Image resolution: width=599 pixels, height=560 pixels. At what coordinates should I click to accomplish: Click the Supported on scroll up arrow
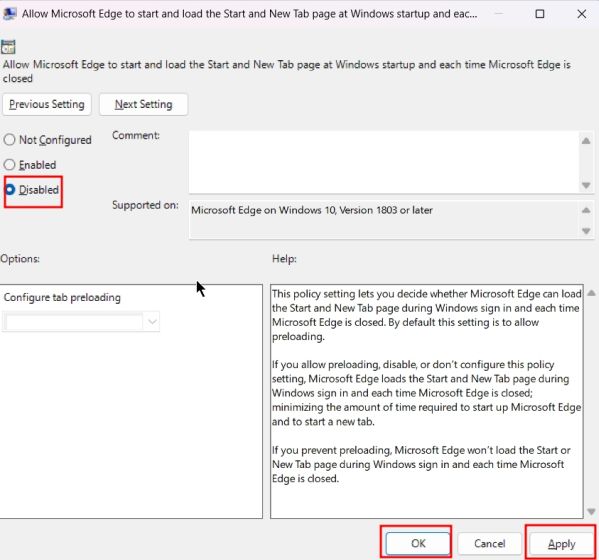586,210
